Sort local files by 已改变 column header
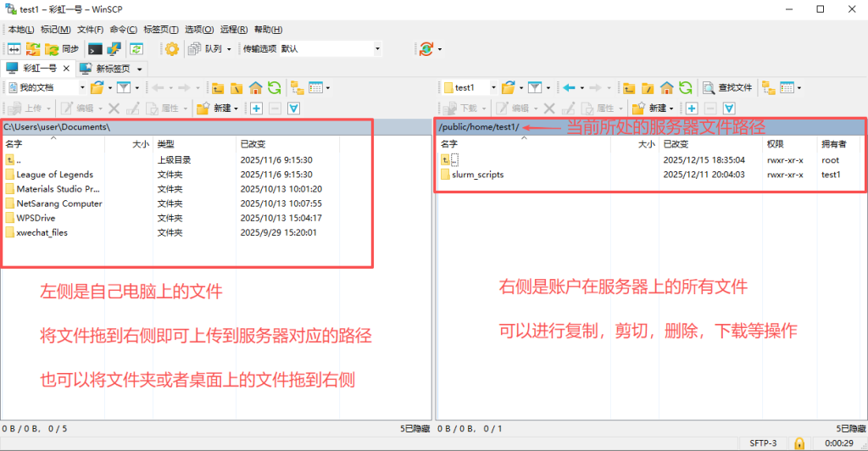 [254, 144]
